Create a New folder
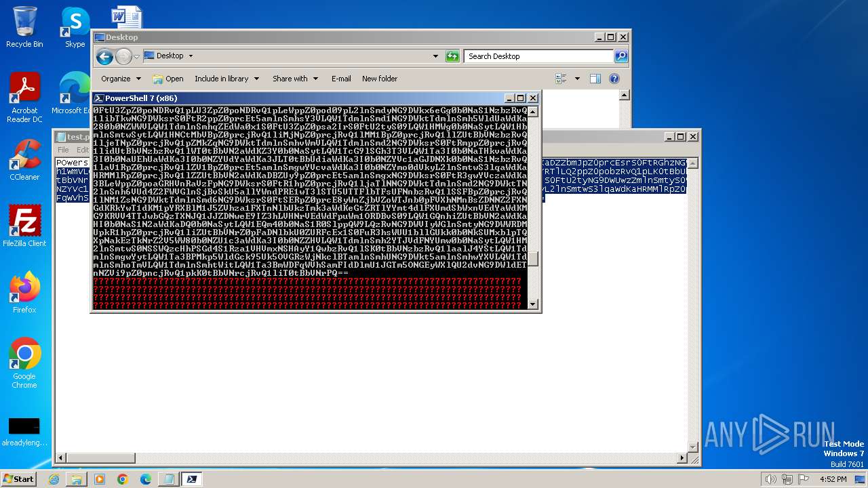The image size is (868, 488). tap(380, 79)
